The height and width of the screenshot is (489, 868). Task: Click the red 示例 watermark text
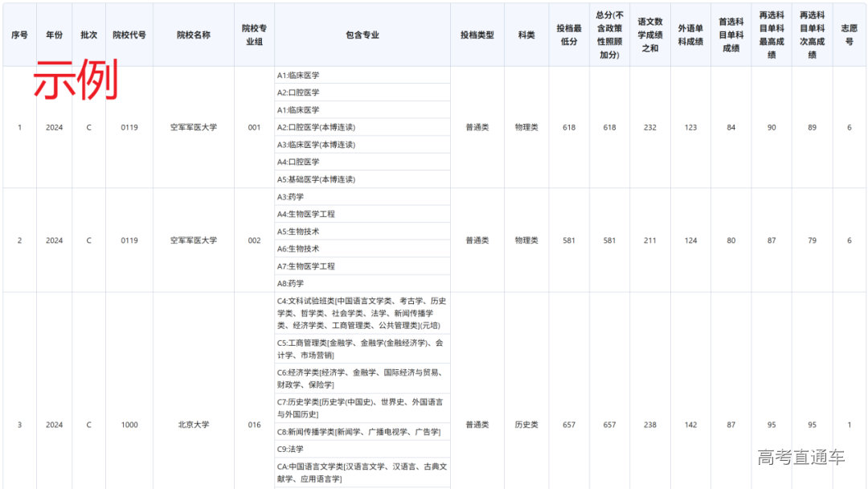click(x=76, y=80)
